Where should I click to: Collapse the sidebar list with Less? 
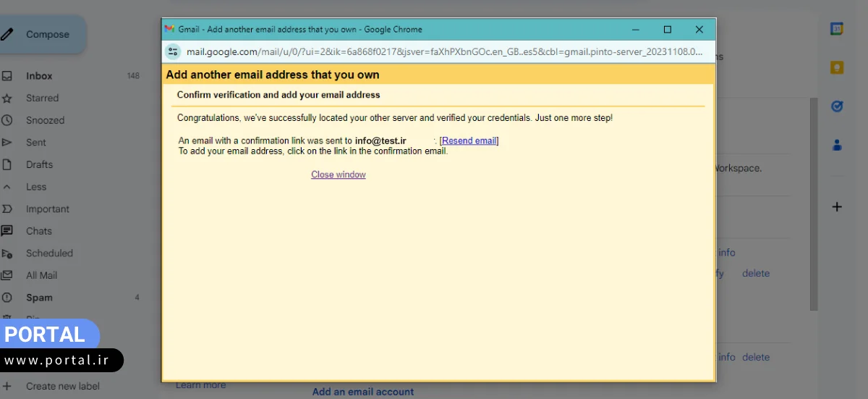35,187
